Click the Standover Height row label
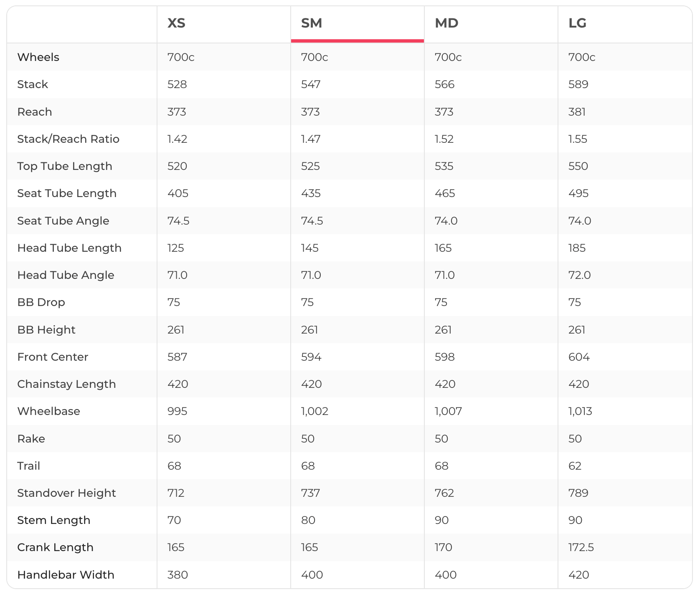The width and height of the screenshot is (700, 597). (x=66, y=493)
